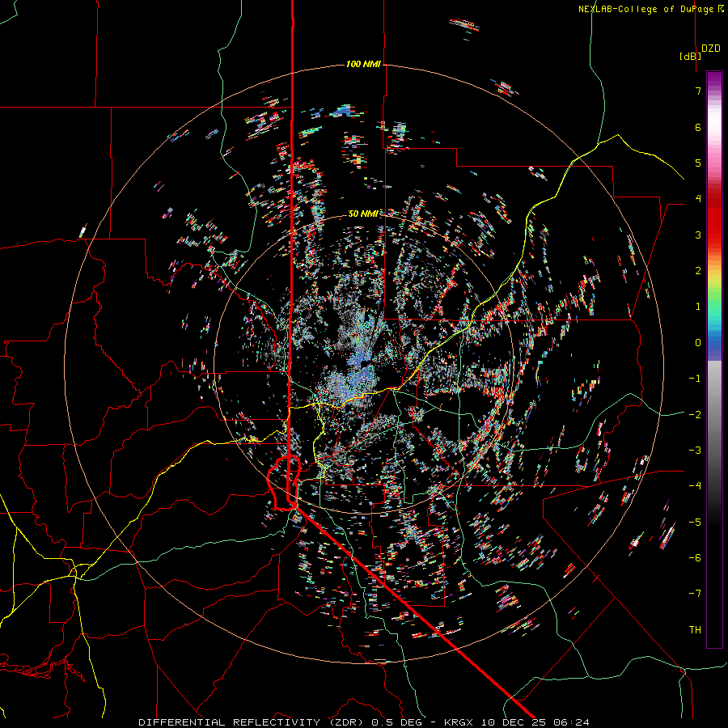Click the 0.5 DEG elevation text in caption
Screen dimensions: 728x728
click(397, 722)
